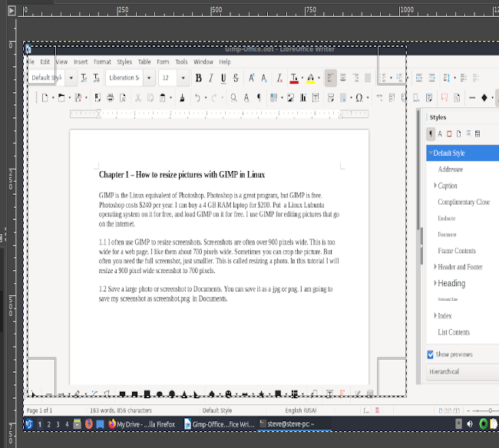This screenshot has height=448, width=499.
Task: Open the Hierarchical filter dropdown
Action: pyautogui.click(x=461, y=372)
